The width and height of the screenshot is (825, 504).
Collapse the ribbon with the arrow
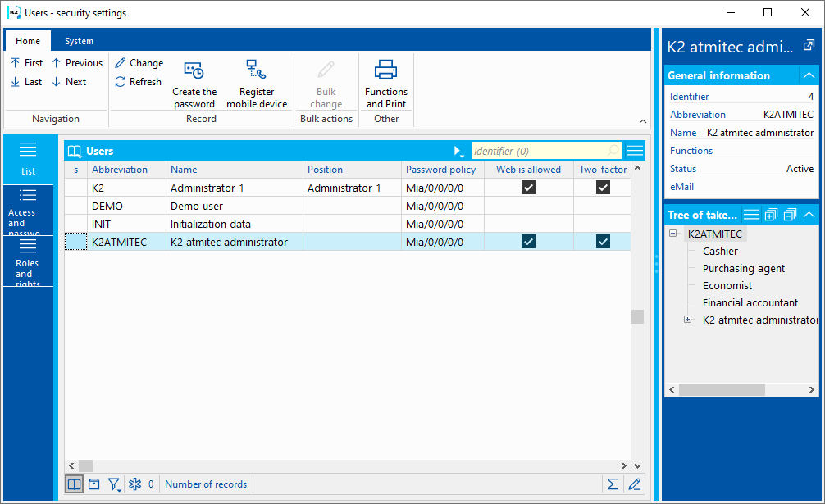click(643, 121)
